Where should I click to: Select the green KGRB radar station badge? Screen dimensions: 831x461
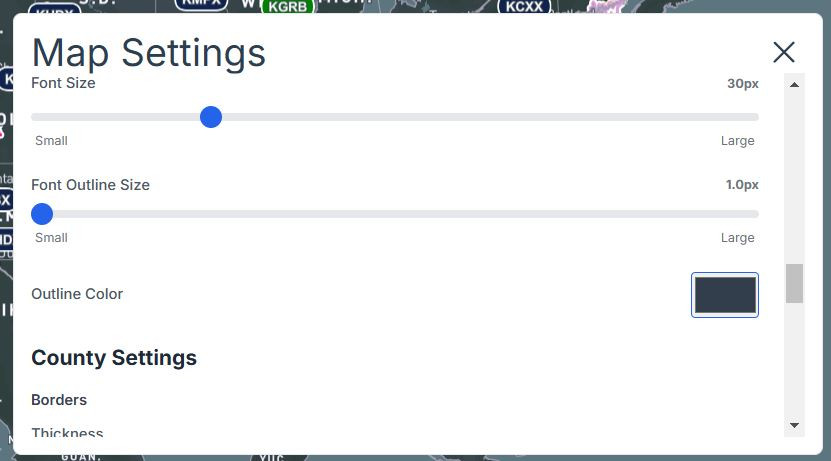287,6
